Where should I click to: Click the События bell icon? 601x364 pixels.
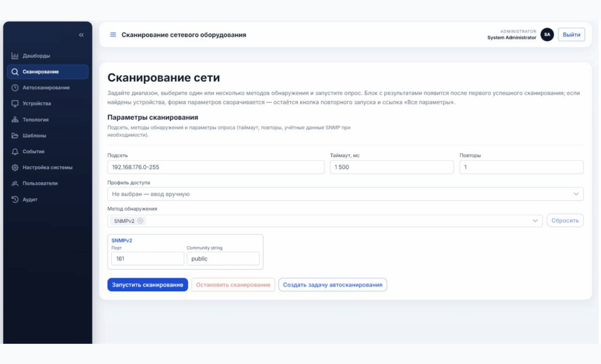click(15, 151)
